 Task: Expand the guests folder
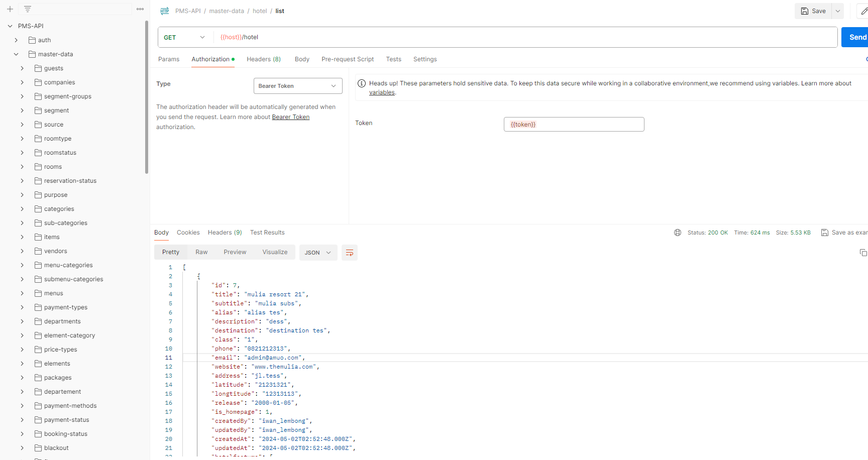pyautogui.click(x=22, y=68)
